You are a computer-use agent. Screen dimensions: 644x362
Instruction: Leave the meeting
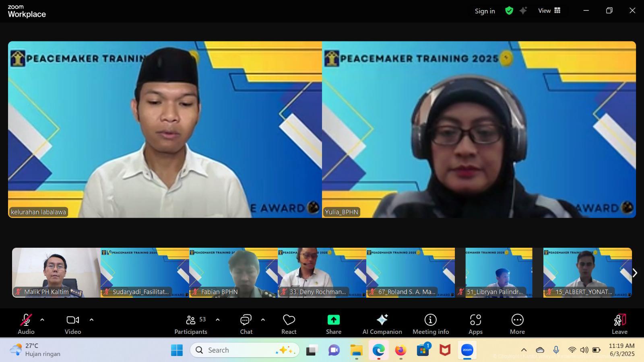click(x=619, y=324)
